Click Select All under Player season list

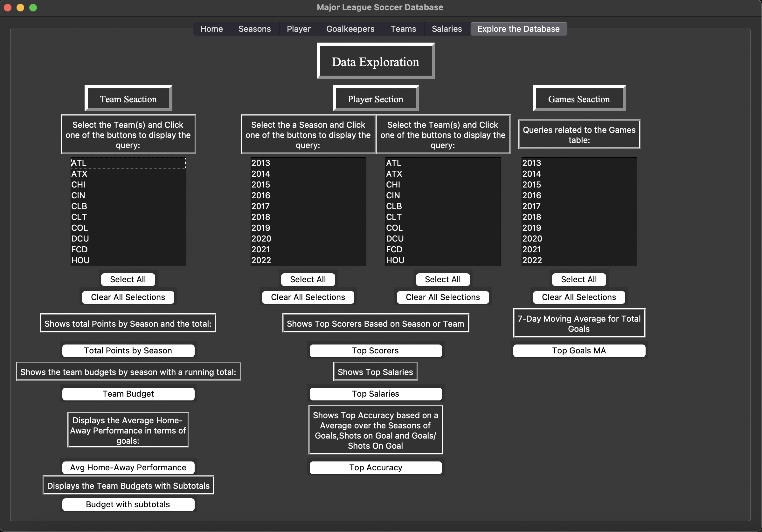coord(308,279)
